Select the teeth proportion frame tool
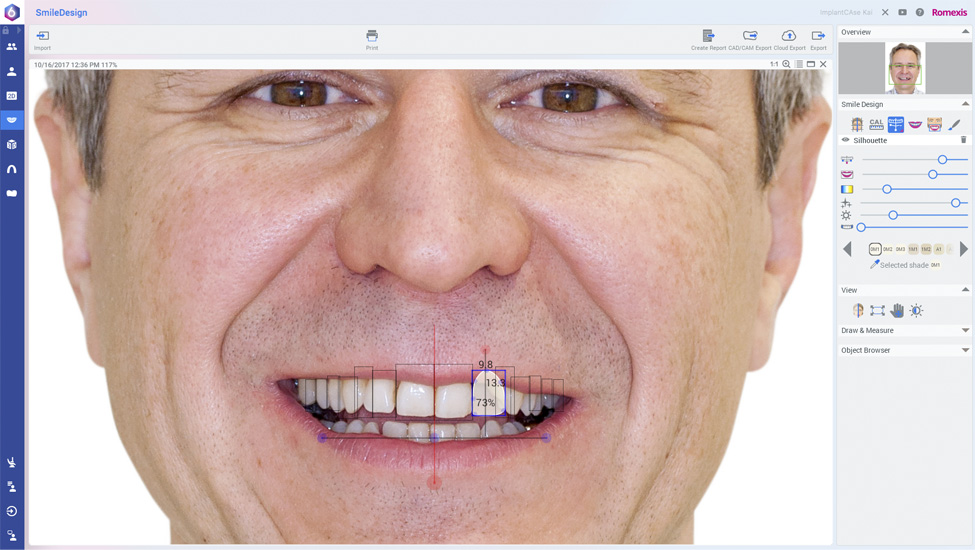975x550 pixels. click(895, 125)
